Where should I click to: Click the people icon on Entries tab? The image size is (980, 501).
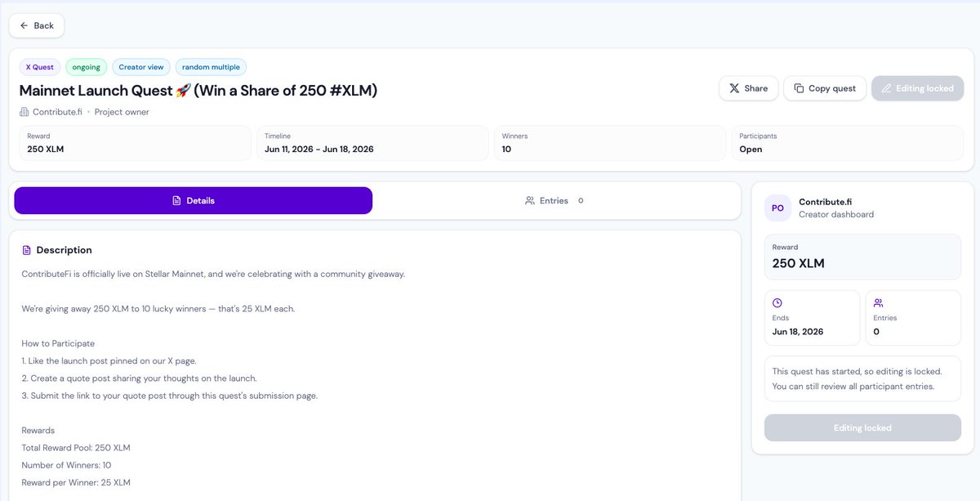[530, 200]
